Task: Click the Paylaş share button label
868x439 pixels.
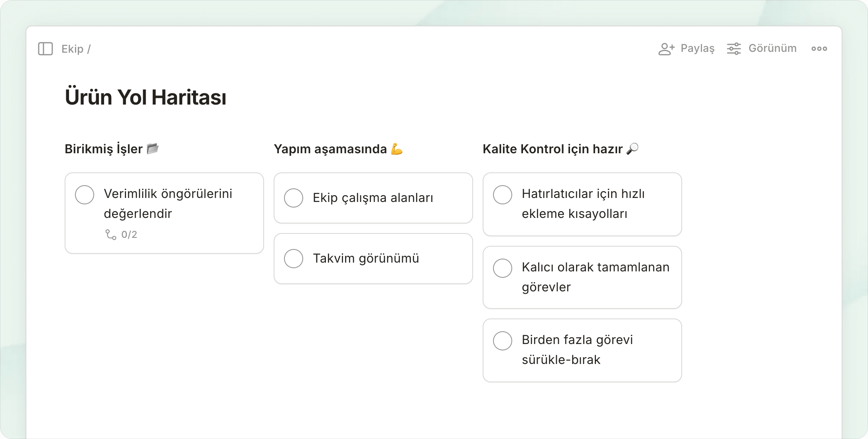Action: click(x=697, y=48)
